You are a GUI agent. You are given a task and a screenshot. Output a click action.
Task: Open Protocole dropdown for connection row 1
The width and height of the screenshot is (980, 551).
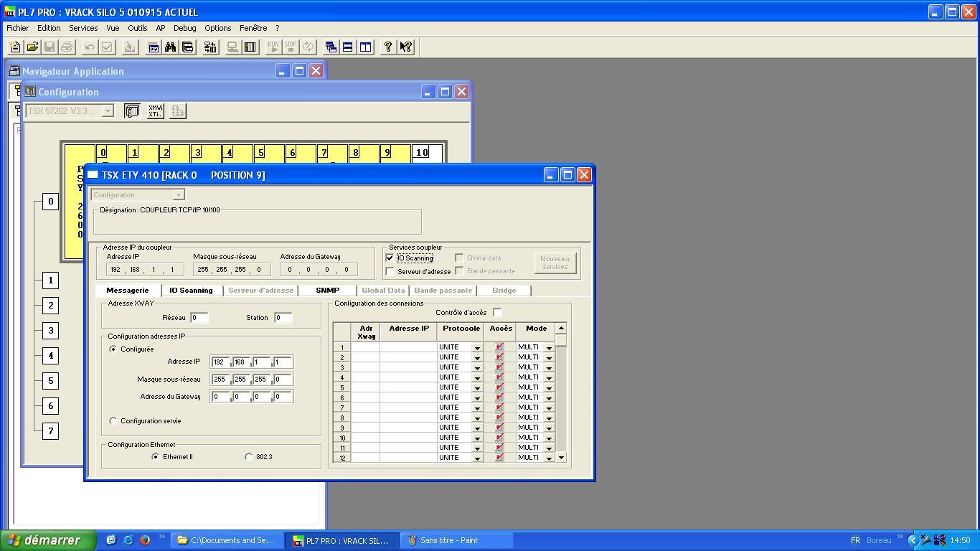476,347
